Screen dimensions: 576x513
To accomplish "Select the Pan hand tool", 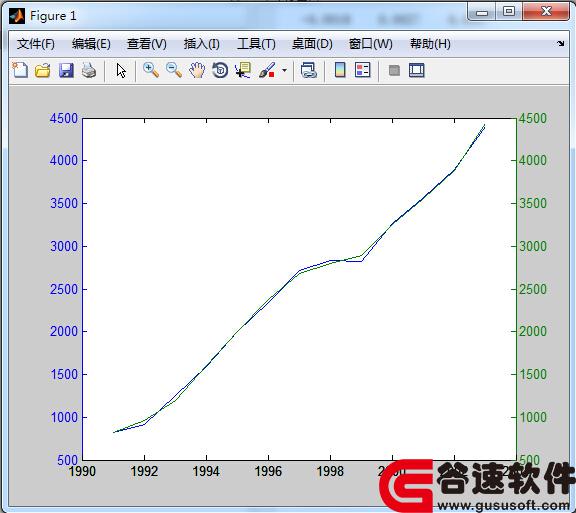I will click(197, 70).
